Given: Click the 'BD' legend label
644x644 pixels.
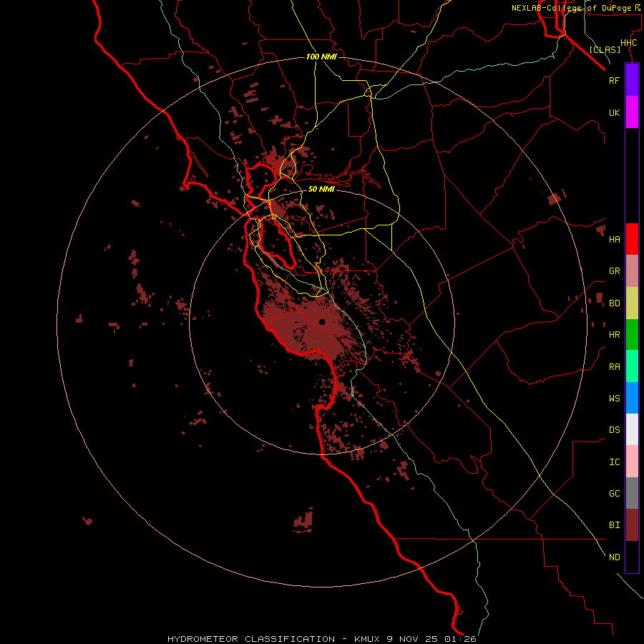Looking at the screenshot, I should coord(615,303).
